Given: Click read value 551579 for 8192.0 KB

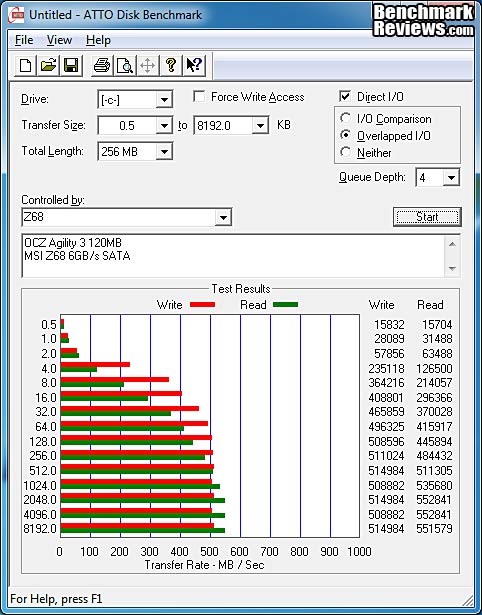Looking at the screenshot, I should click(x=435, y=529).
